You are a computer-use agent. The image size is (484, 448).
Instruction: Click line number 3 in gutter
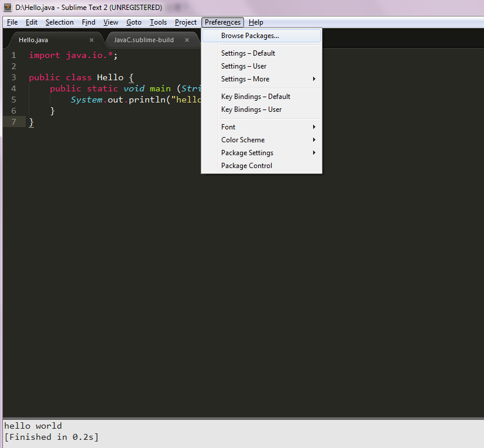pos(13,77)
